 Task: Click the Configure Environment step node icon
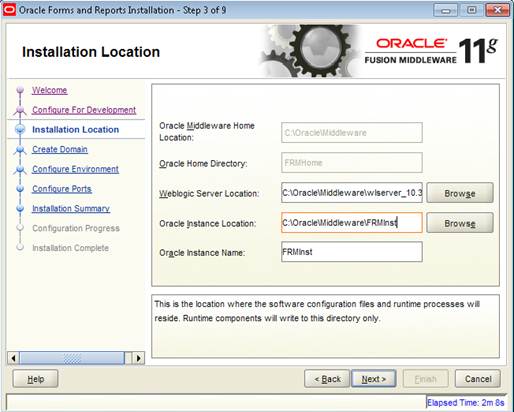click(20, 169)
